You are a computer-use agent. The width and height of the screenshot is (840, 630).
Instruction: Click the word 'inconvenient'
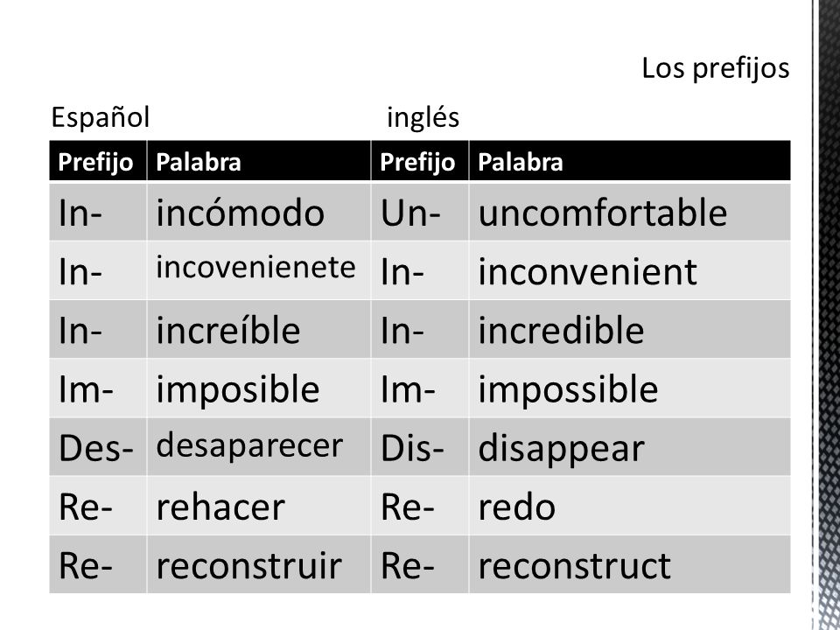point(587,271)
